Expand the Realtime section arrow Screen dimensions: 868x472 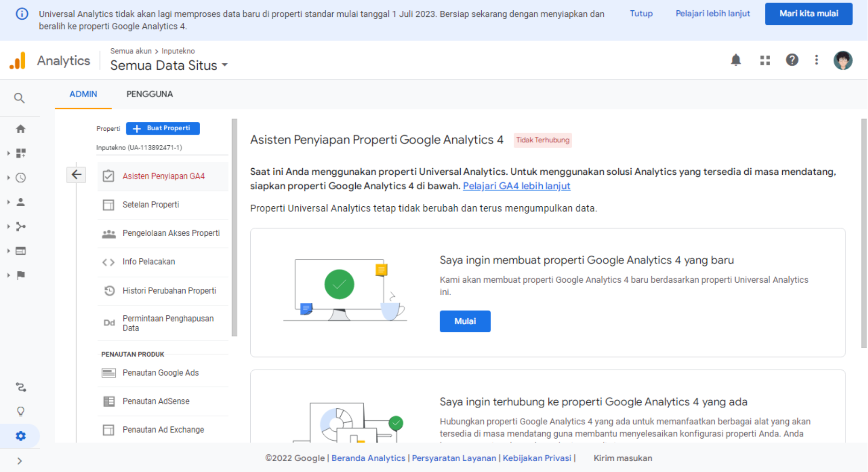(x=8, y=178)
